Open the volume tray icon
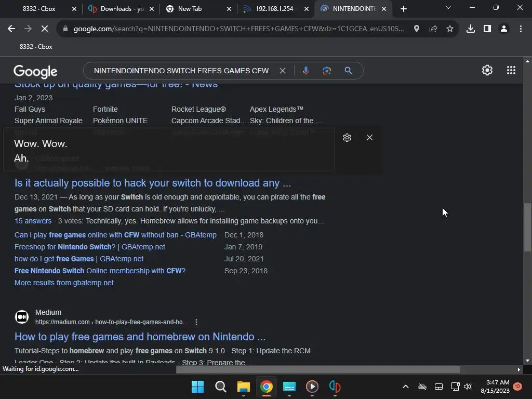Screen dimensions: 532x399 (x=468, y=387)
